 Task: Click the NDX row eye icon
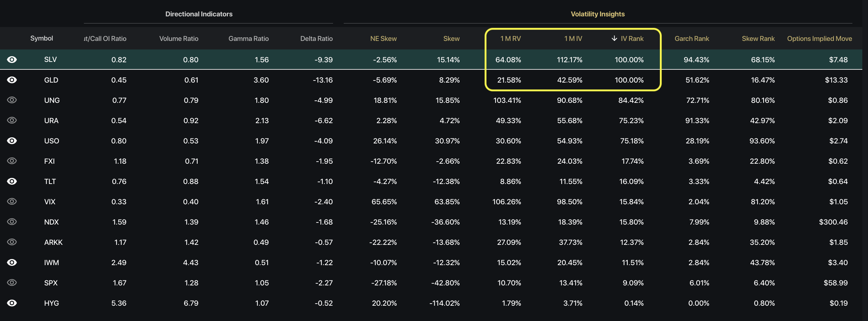12,222
